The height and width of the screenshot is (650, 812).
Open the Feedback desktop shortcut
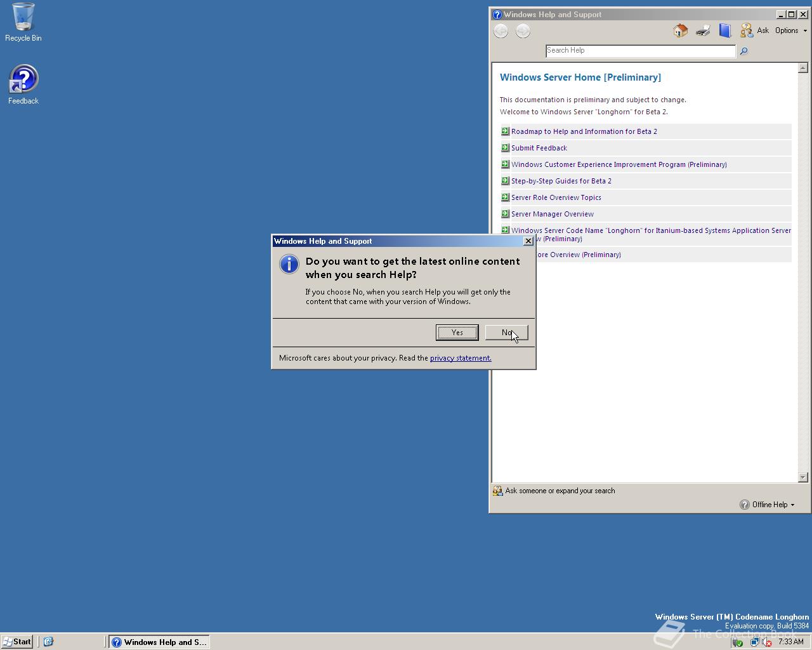[x=23, y=84]
